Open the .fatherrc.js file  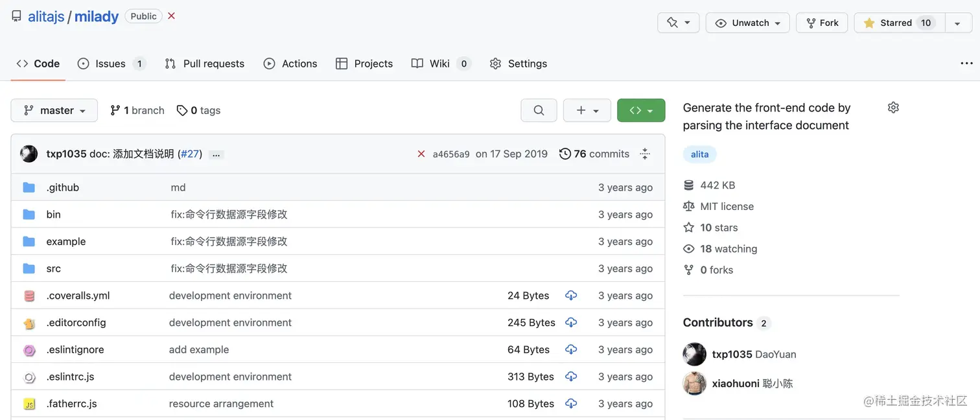tap(71, 403)
